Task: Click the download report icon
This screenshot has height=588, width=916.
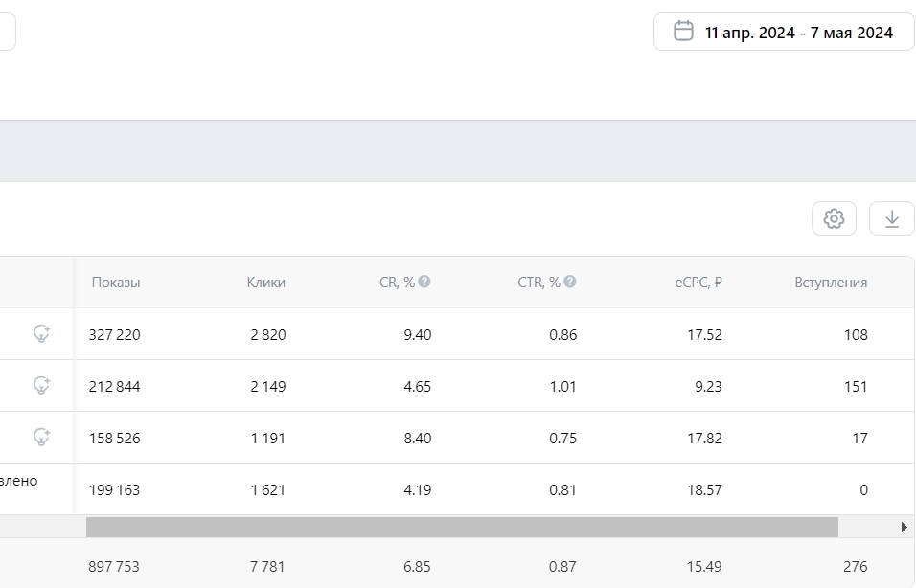Action: coord(891,218)
